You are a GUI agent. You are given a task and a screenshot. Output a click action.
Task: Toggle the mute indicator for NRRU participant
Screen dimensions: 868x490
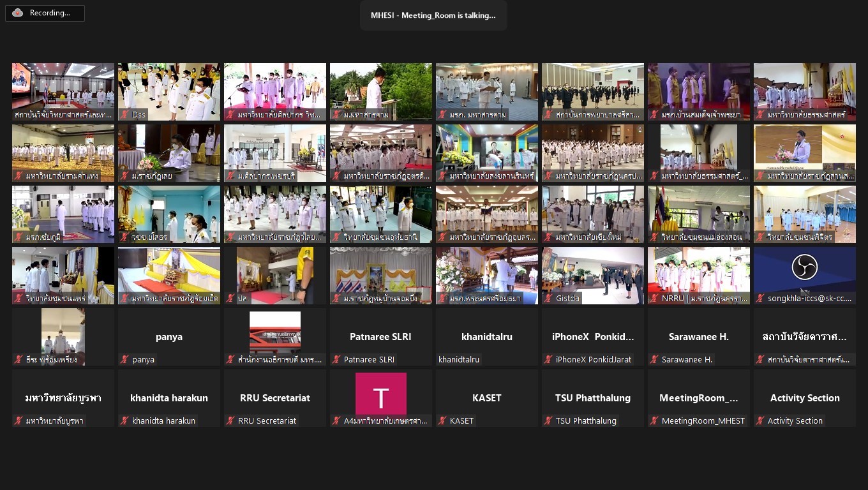(654, 298)
